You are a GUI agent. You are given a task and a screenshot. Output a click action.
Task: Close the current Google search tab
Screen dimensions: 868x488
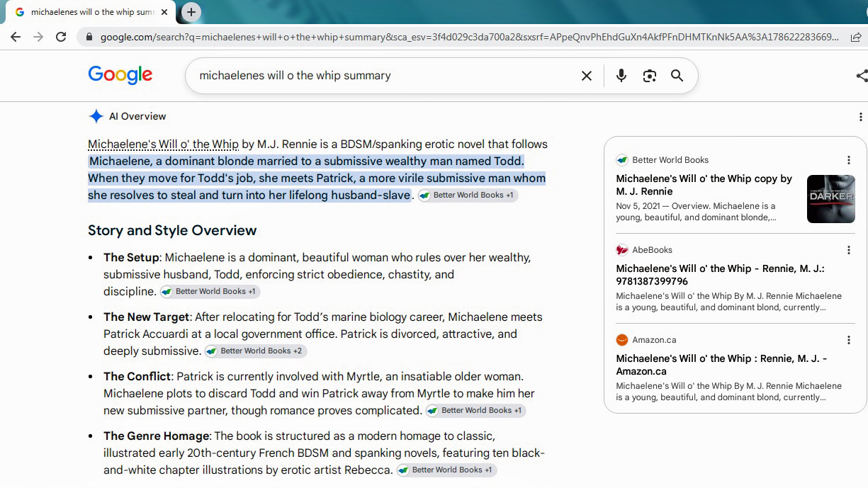click(164, 12)
